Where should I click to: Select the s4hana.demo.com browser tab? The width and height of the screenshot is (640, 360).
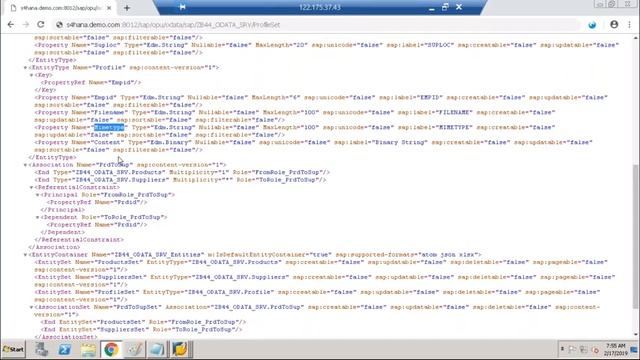click(x=60, y=8)
